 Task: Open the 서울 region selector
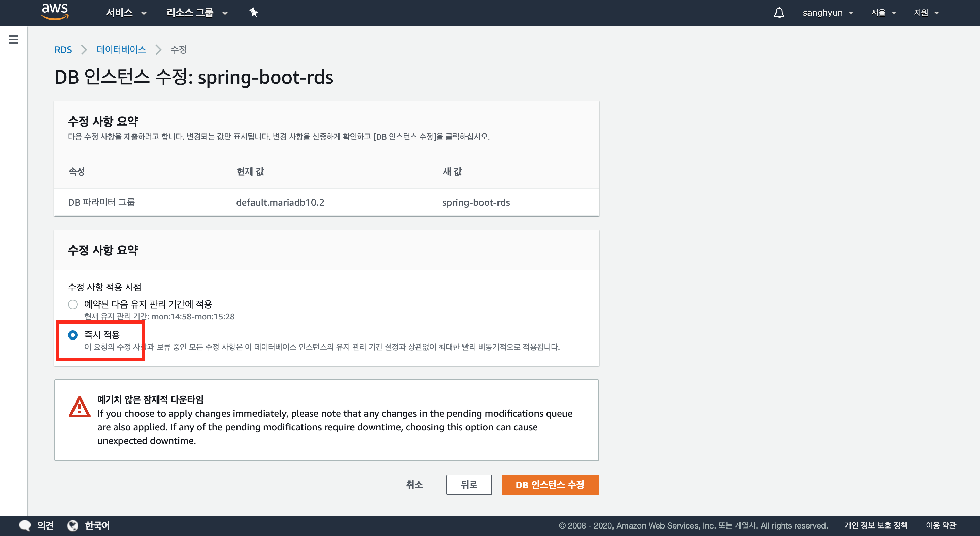883,13
